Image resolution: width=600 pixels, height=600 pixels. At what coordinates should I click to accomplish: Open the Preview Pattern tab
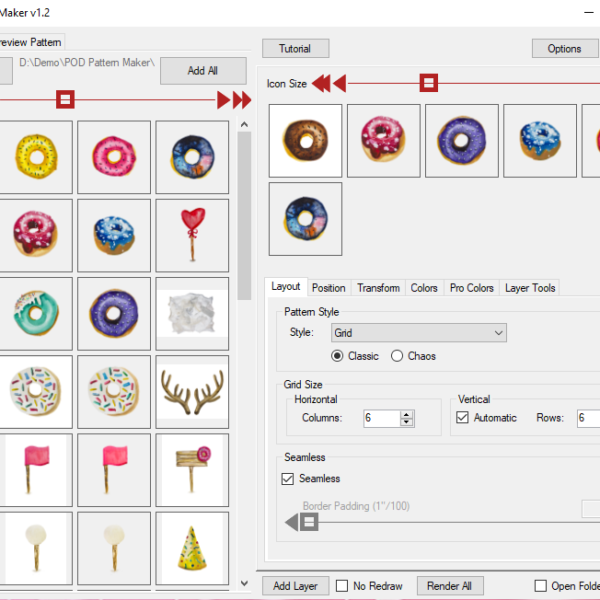[x=31, y=42]
